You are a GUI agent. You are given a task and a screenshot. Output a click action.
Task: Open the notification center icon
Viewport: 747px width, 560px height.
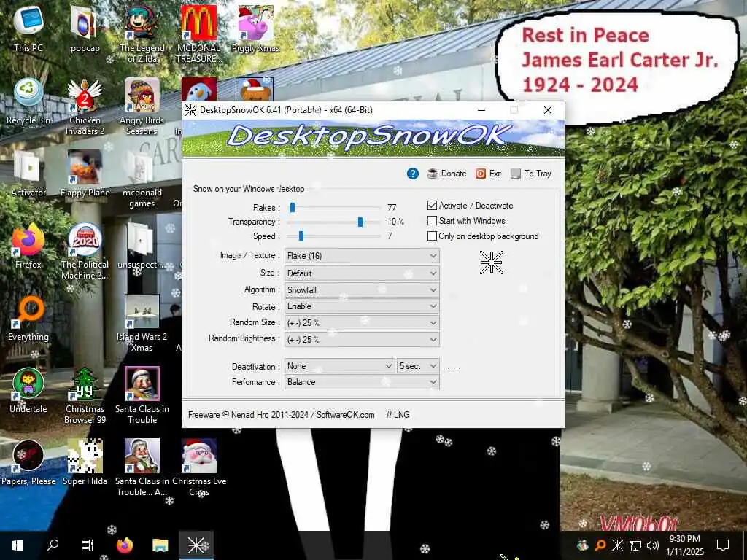(723, 545)
